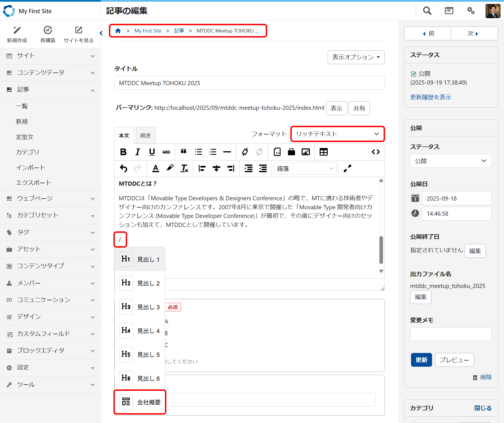Switch to the 続き tab
504x423 pixels.
(x=145, y=136)
